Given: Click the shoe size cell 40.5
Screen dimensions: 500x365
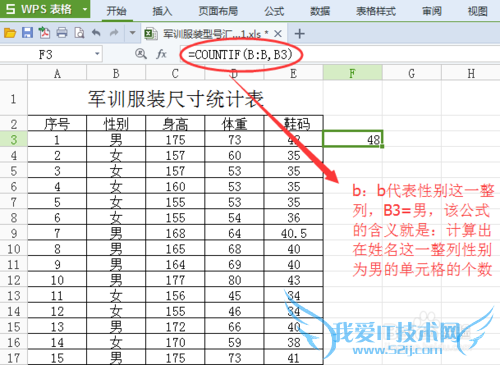Looking at the screenshot, I should coord(294,233).
